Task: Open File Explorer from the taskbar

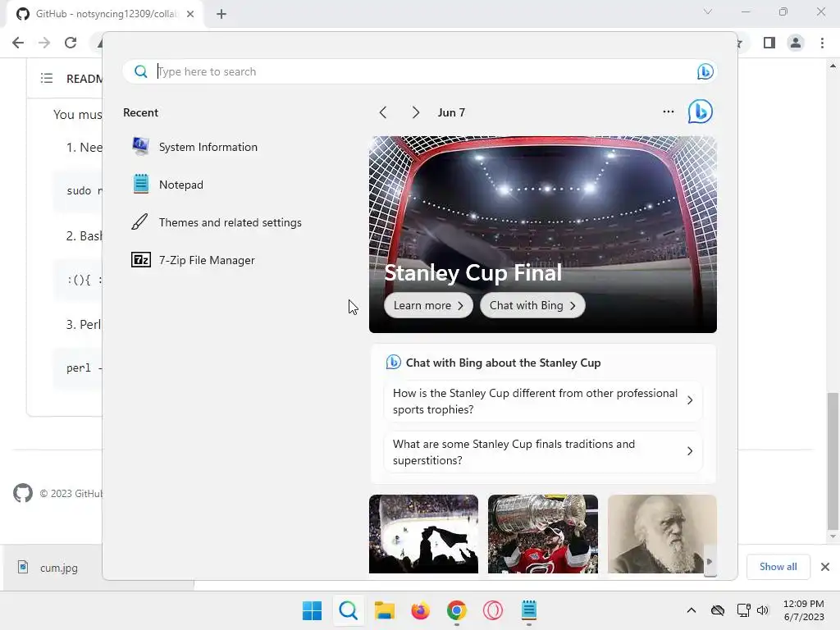Action: pos(384,610)
